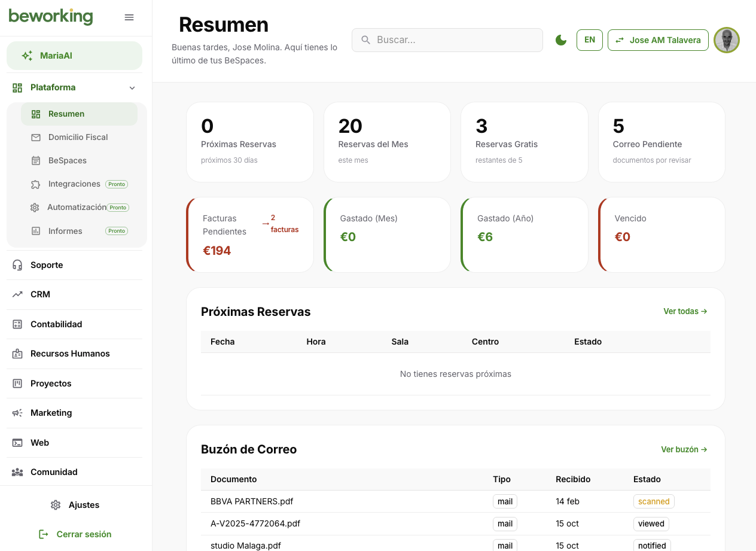Screen dimensions: 756x551
Task: Click Cerrar sesión to log out
Action: (75, 534)
